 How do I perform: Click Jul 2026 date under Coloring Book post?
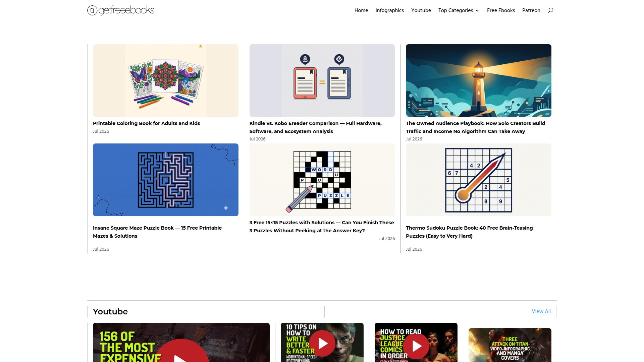coord(101,131)
